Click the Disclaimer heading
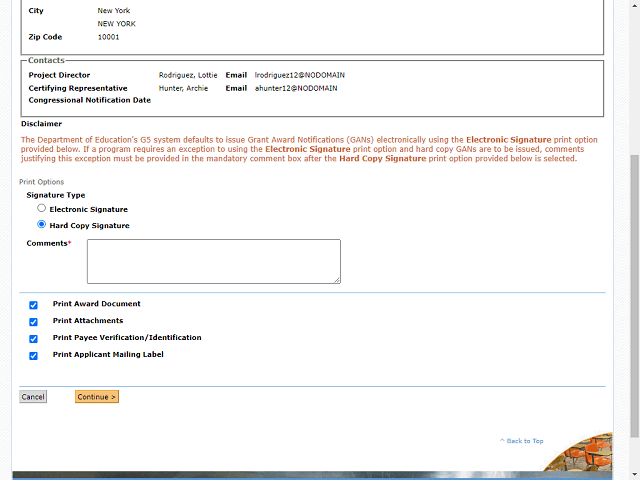This screenshot has height=480, width=640. coord(42,124)
